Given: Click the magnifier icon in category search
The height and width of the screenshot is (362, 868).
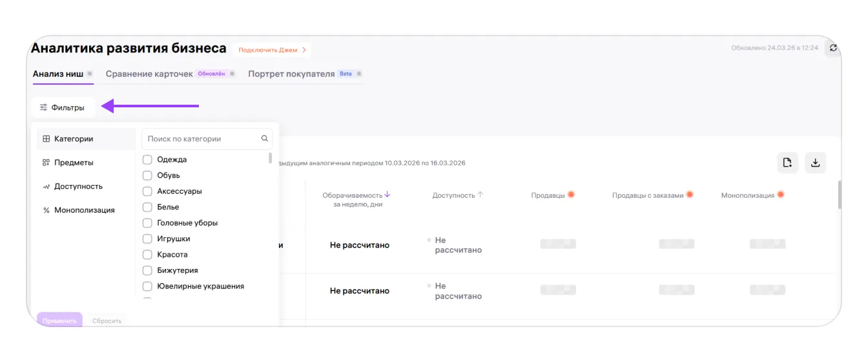Looking at the screenshot, I should pyautogui.click(x=264, y=138).
